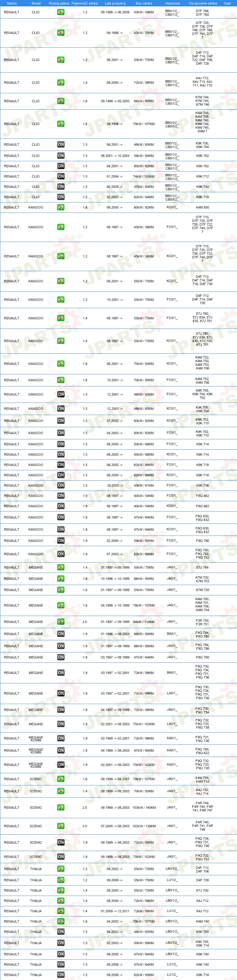Click the 103kW / 140KM power cell
The width and height of the screenshot is (237, 980).
[144, 807]
